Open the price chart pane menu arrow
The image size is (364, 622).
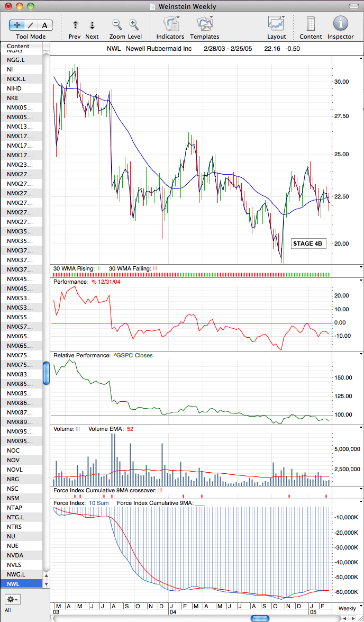[360, 58]
